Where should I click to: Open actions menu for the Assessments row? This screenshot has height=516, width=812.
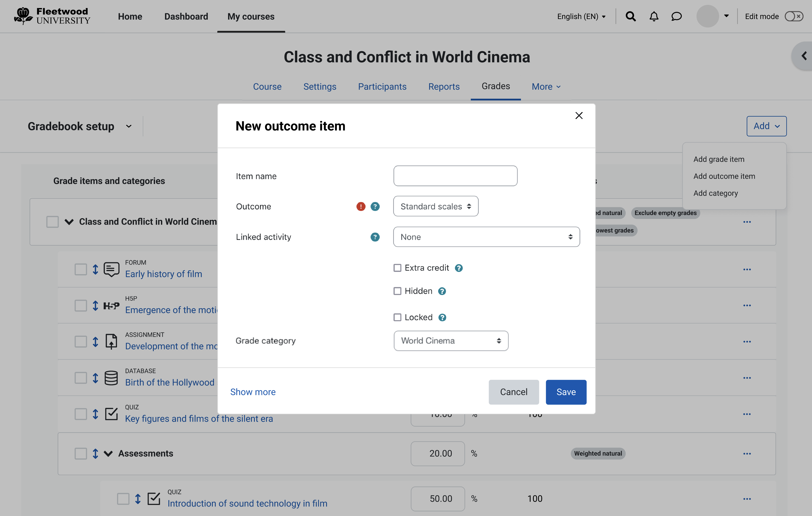(x=747, y=453)
